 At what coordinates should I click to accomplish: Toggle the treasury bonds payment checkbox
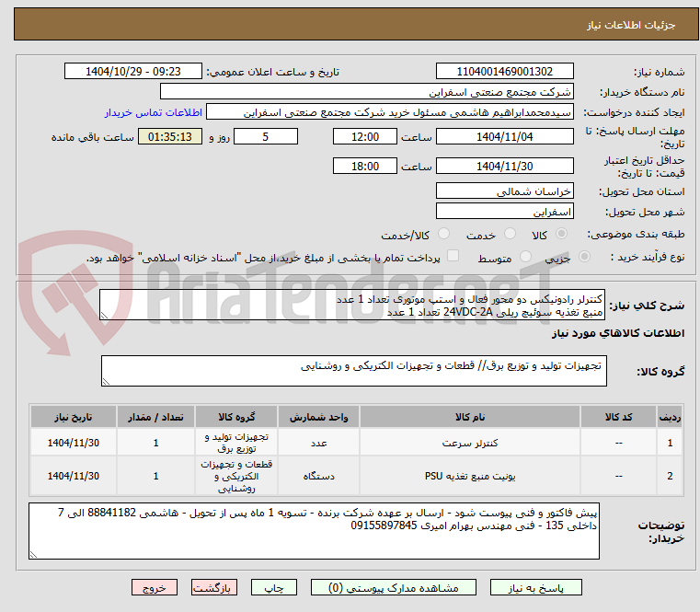point(453,256)
